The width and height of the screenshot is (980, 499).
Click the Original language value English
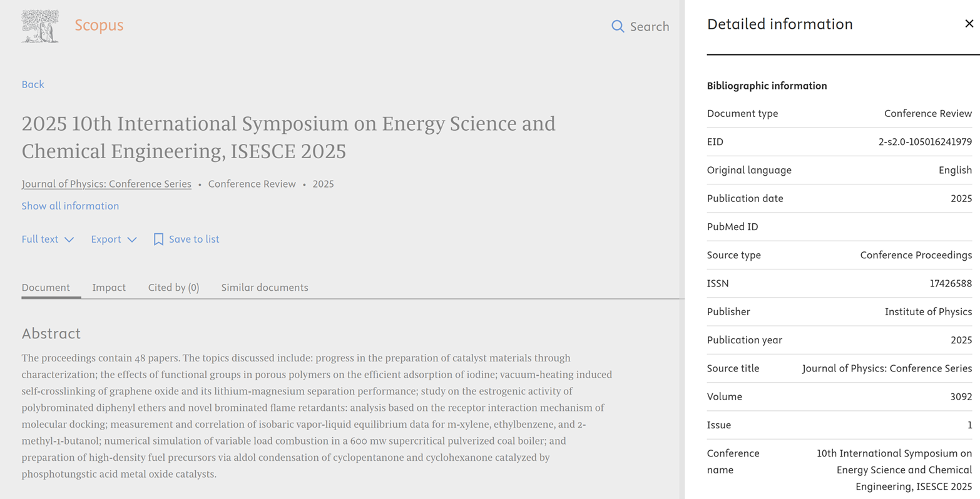pyautogui.click(x=955, y=170)
